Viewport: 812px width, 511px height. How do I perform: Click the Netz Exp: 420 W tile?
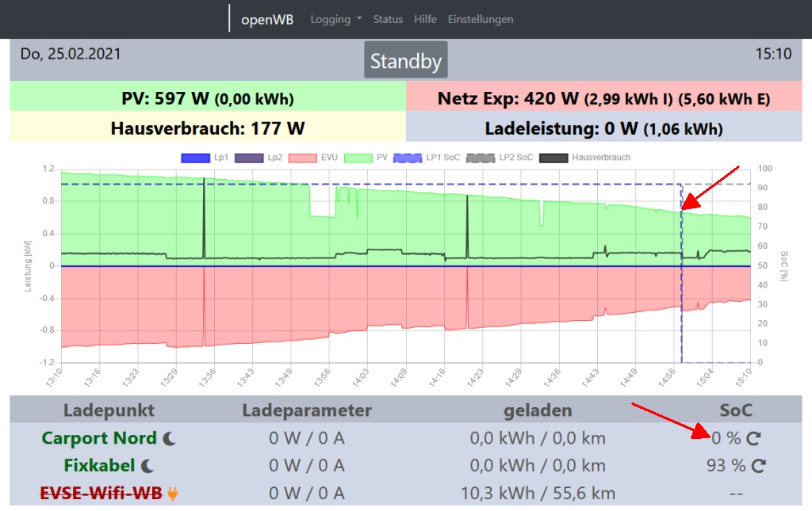pos(603,96)
